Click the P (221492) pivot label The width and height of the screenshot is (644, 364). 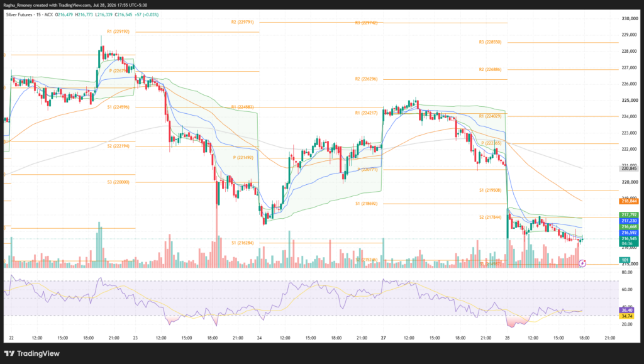pyautogui.click(x=243, y=158)
